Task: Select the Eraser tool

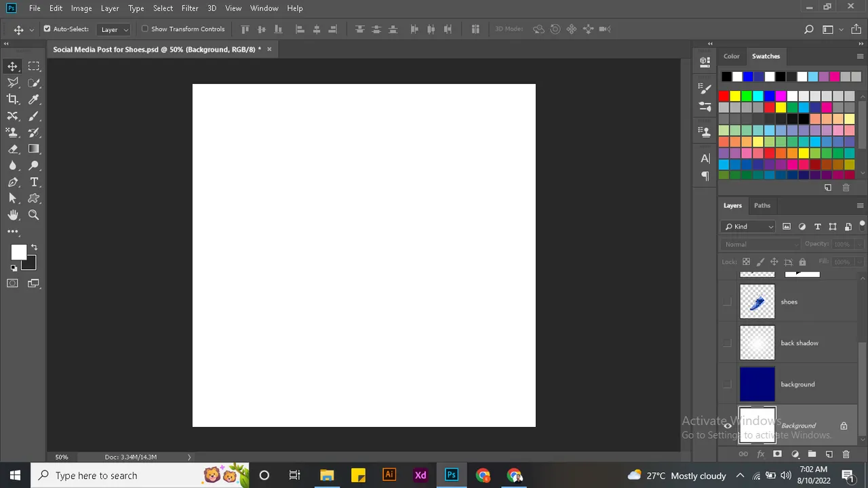Action: 13,149
